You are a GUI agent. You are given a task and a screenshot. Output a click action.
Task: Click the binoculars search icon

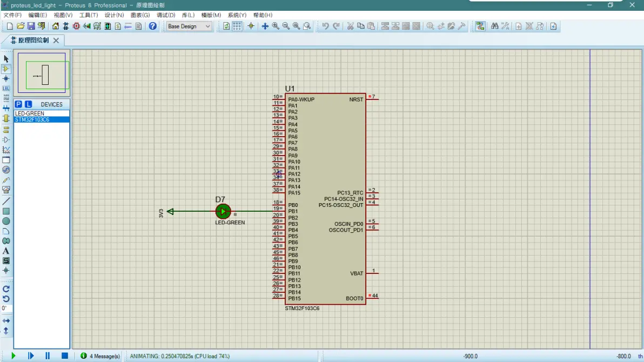coord(494,26)
